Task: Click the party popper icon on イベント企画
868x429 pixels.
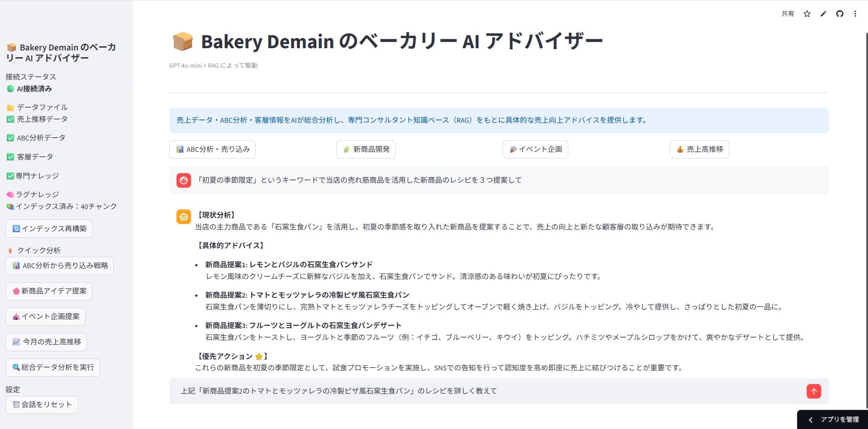Action: [513, 149]
